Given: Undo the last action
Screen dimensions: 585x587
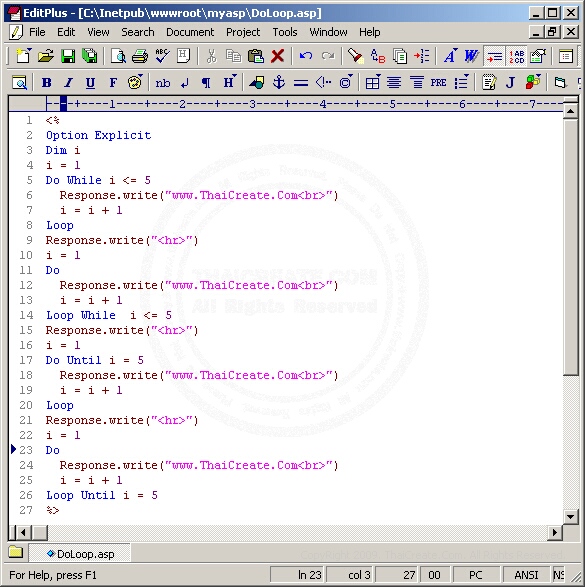Looking at the screenshot, I should point(305,56).
